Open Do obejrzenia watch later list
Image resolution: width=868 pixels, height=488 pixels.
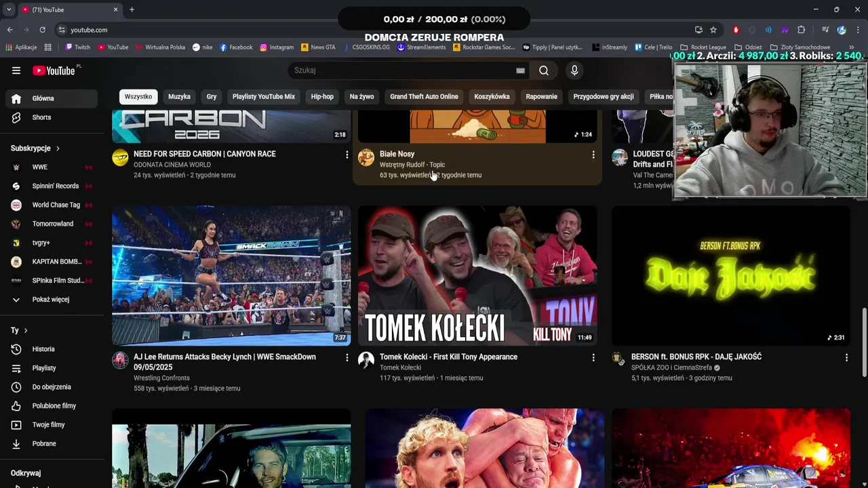tap(52, 387)
